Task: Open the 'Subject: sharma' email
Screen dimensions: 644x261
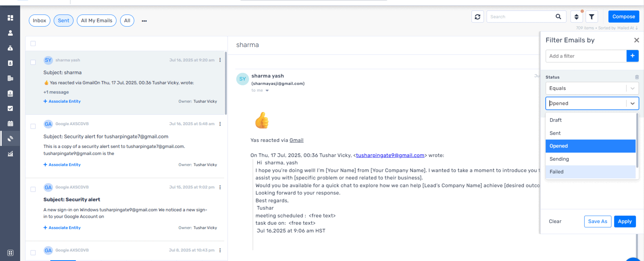Action: pyautogui.click(x=62, y=73)
